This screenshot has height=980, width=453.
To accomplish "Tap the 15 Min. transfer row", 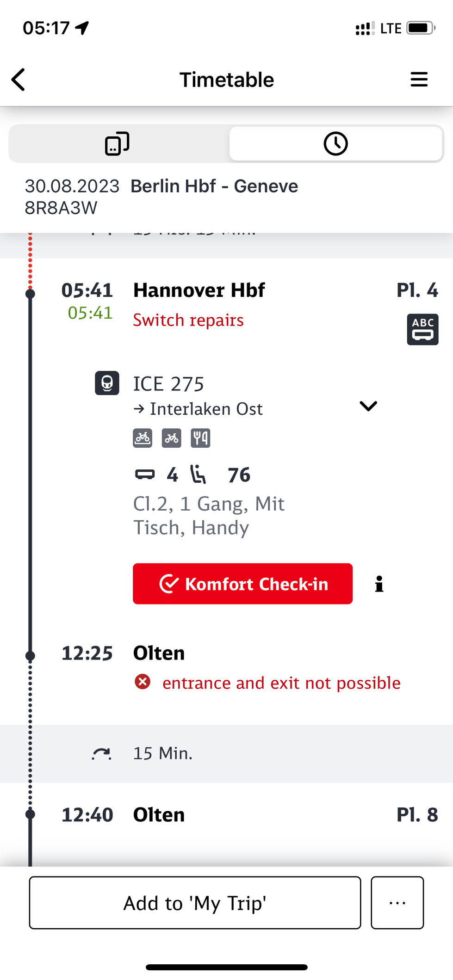I will coord(163,753).
